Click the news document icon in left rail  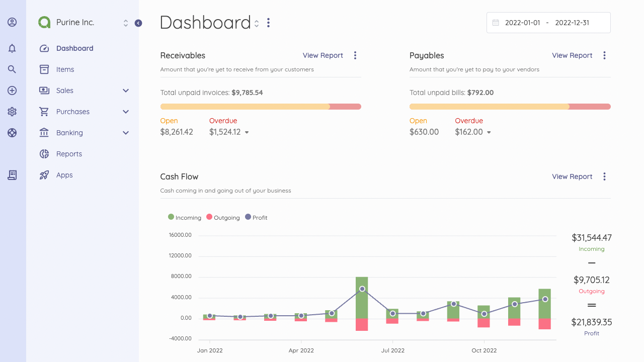pos(12,175)
